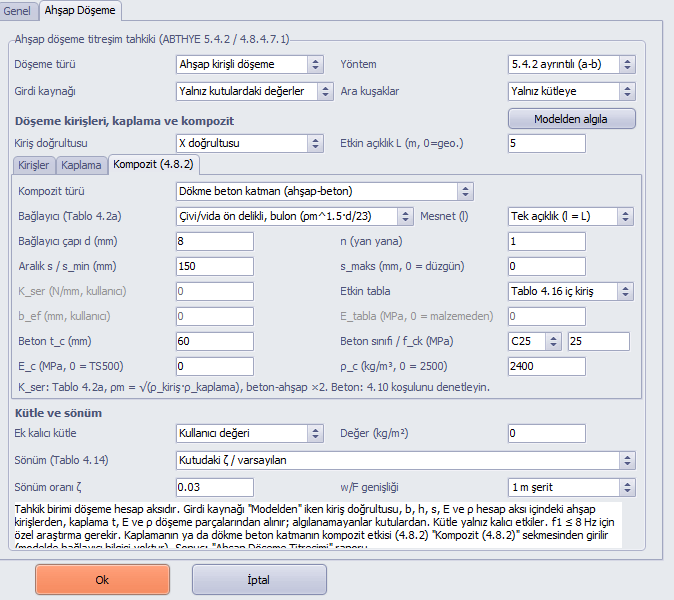Click the Ahşap döşeme titreşim tahkiki group title

tap(152, 40)
